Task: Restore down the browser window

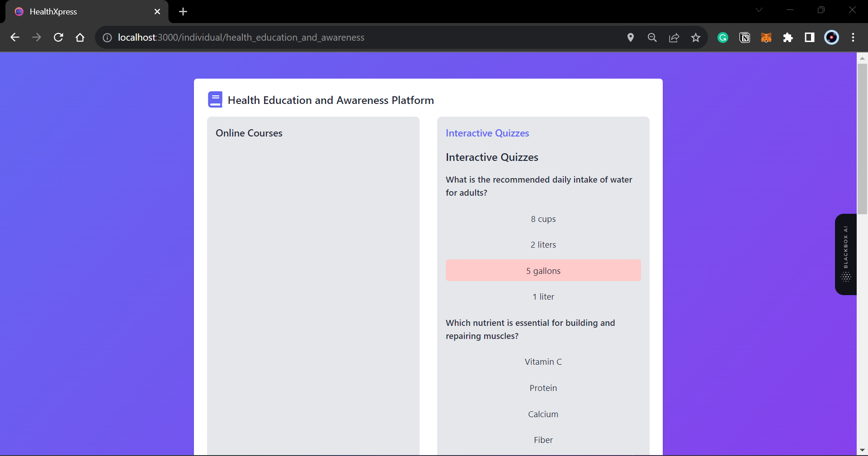Action: 821,10
